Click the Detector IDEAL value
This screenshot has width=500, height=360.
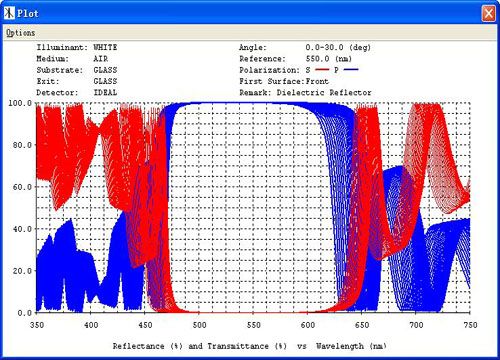[x=105, y=92]
